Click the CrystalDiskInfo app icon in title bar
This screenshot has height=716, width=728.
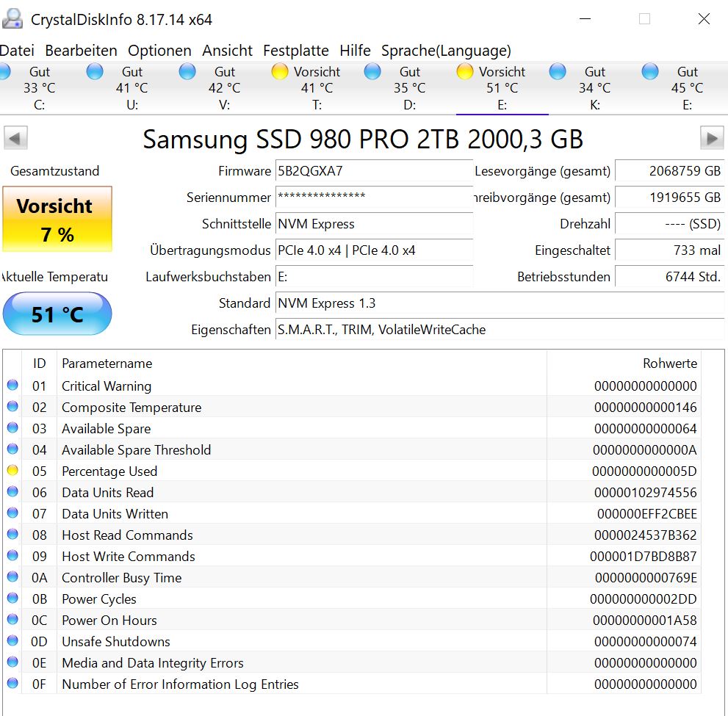(12, 19)
